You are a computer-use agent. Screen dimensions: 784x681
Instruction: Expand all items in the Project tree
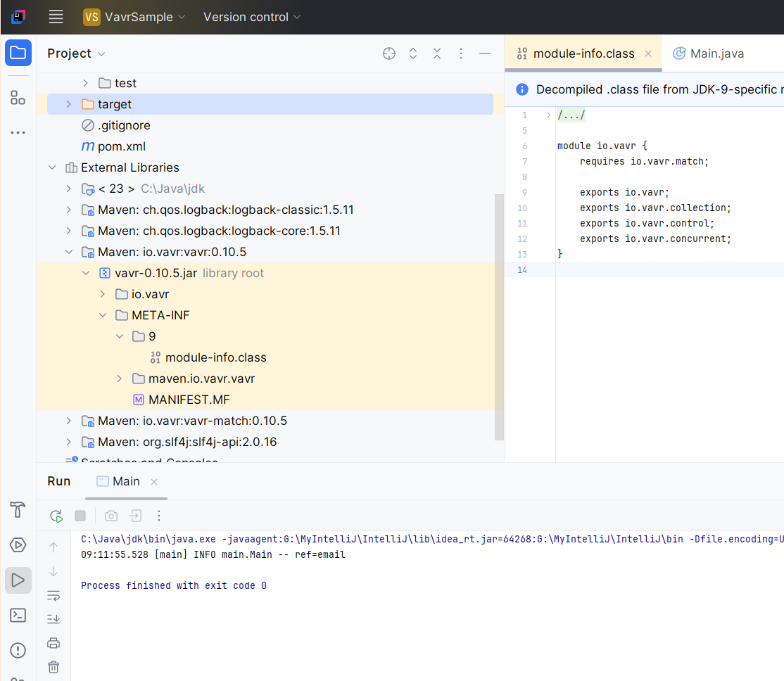click(x=413, y=53)
